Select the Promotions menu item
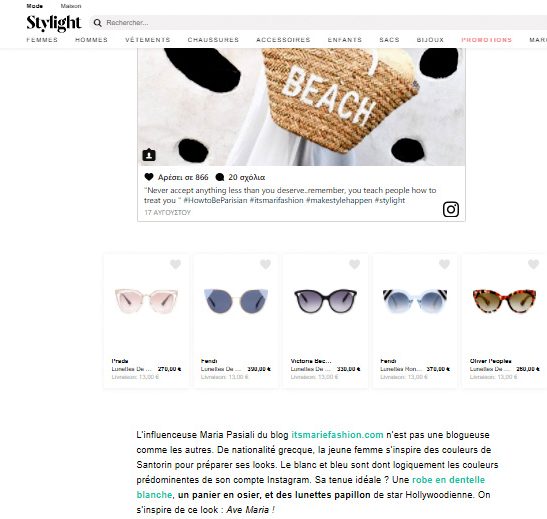This screenshot has width=547, height=519. pos(487,40)
